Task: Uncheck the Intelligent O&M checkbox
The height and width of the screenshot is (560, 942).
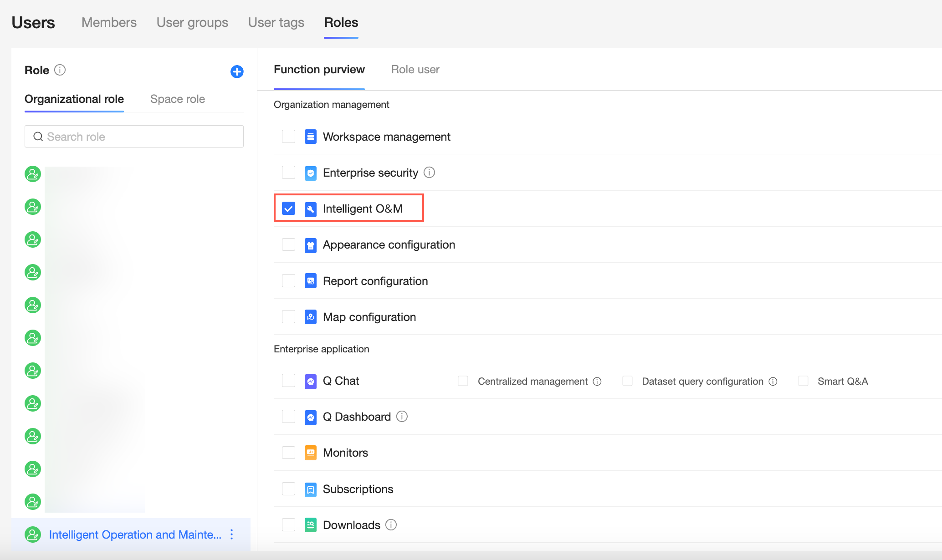Action: point(288,209)
